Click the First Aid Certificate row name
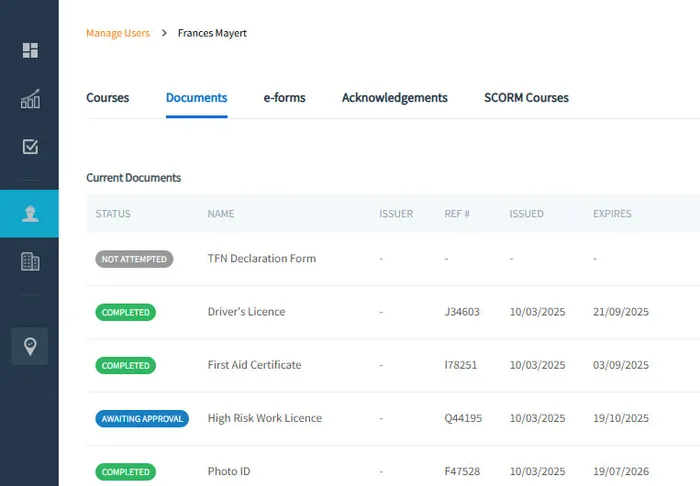 (254, 365)
